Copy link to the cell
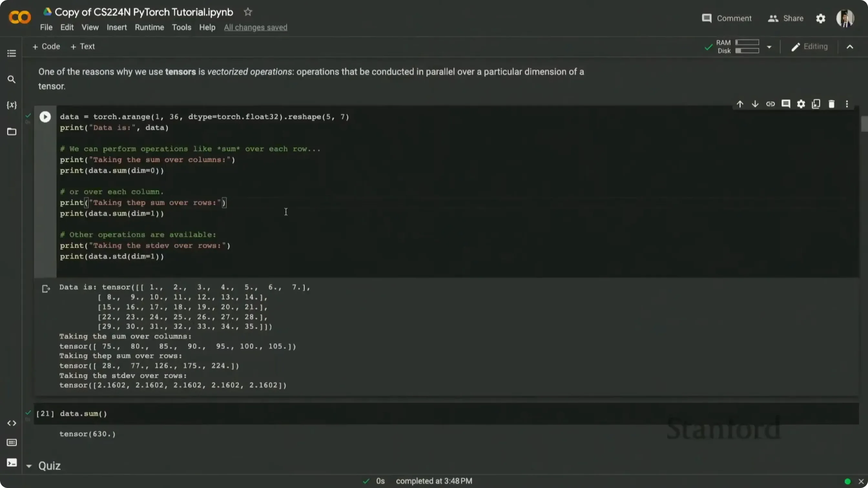 pyautogui.click(x=770, y=104)
